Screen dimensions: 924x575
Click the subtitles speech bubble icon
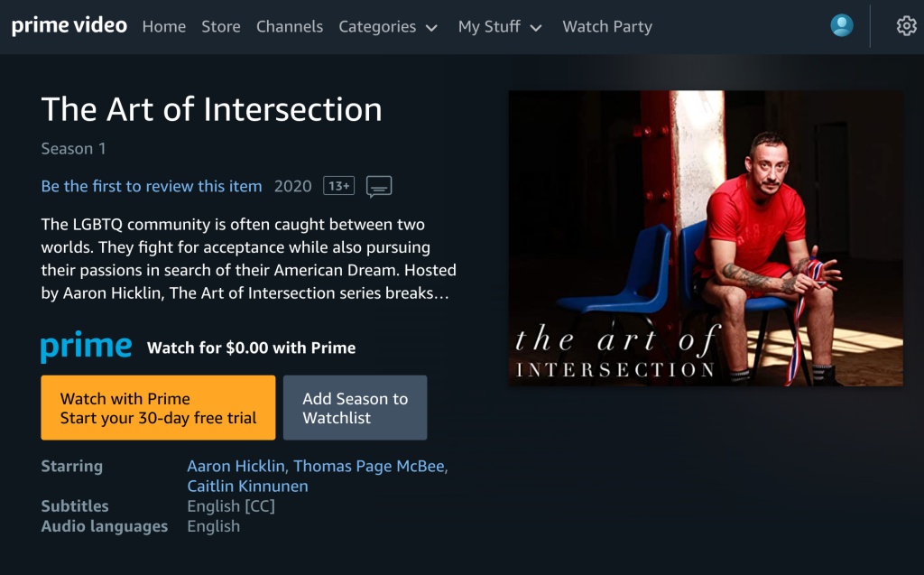tap(379, 186)
